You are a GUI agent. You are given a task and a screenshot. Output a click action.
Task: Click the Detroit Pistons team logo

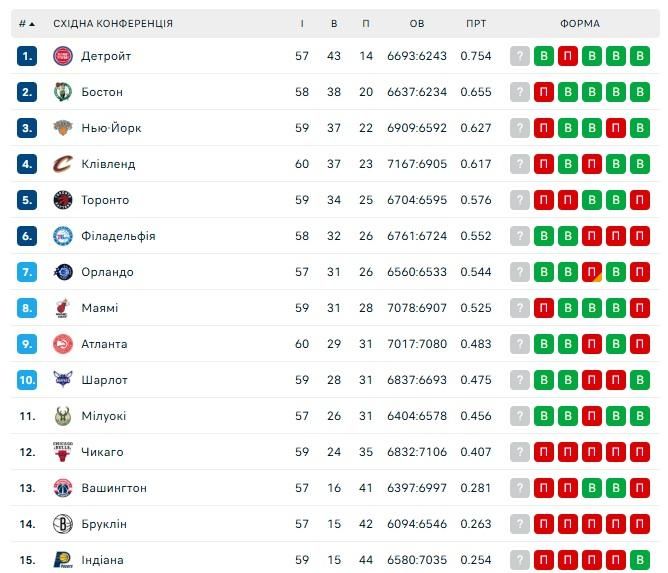(63, 56)
